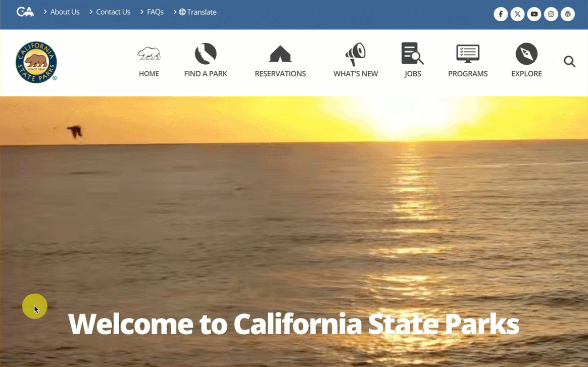Open the Find a Park menu
Screen dimensions: 588x367
click(206, 62)
